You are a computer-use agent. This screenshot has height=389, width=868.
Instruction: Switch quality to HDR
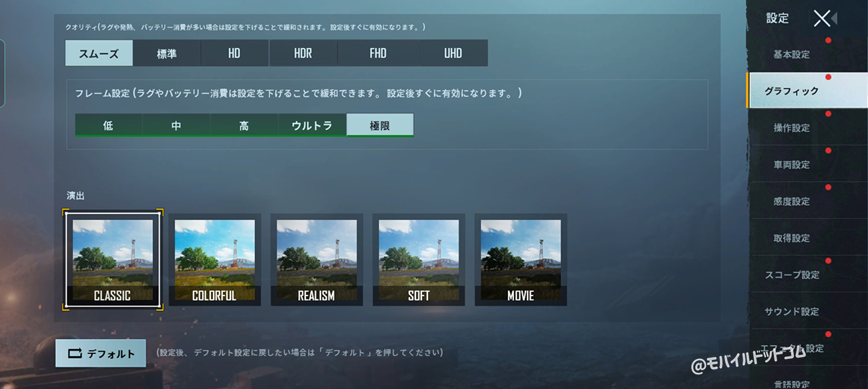[303, 53]
